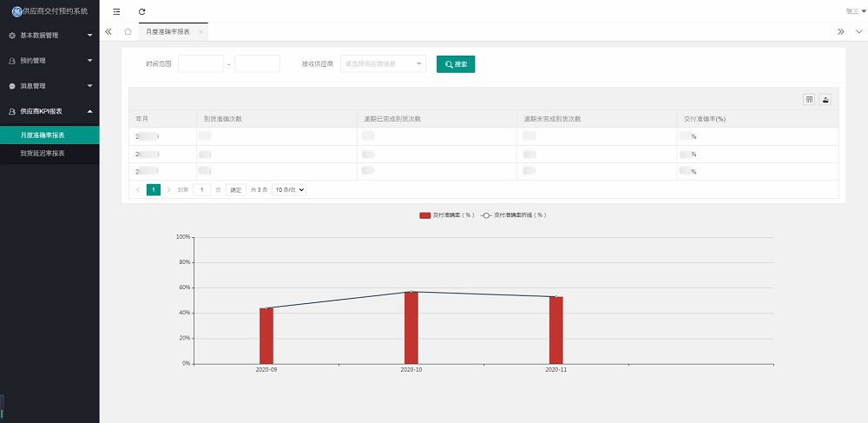Click the print icon above the table
The width and height of the screenshot is (868, 423).
pos(825,99)
